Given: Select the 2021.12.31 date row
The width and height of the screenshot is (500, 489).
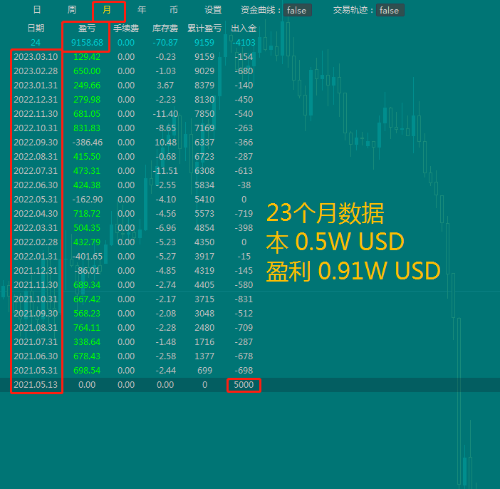Looking at the screenshot, I should click(36, 271).
